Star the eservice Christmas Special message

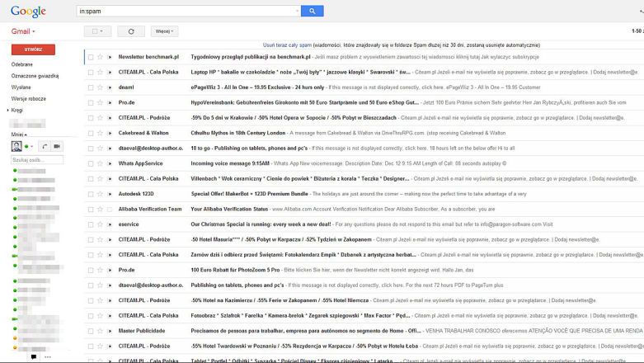point(100,224)
